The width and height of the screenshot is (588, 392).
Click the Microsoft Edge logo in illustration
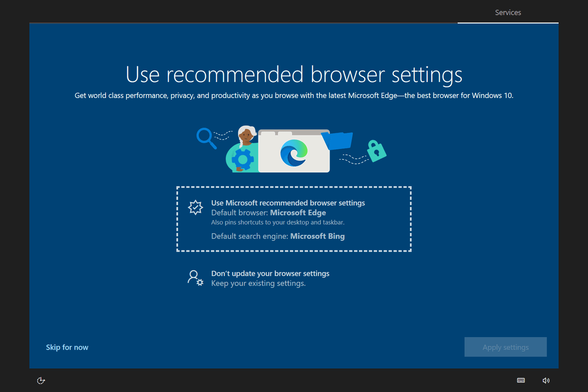click(x=294, y=153)
